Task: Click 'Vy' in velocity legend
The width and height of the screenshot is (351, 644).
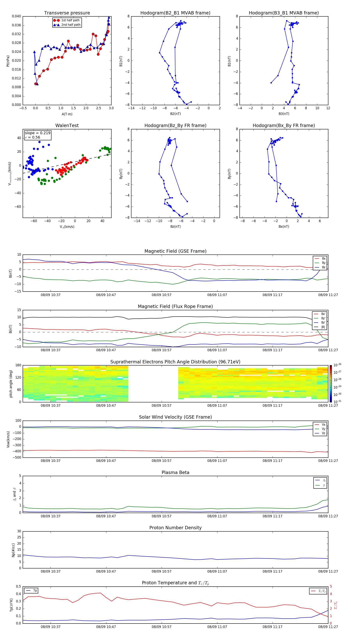Action: coord(320,429)
